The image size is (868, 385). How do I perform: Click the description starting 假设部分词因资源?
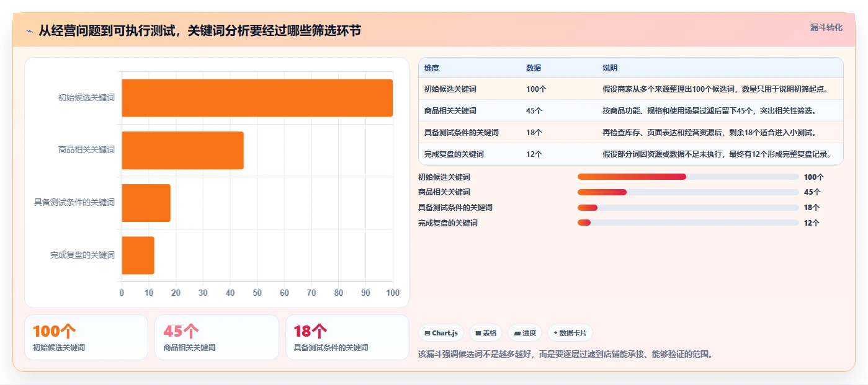(x=717, y=154)
